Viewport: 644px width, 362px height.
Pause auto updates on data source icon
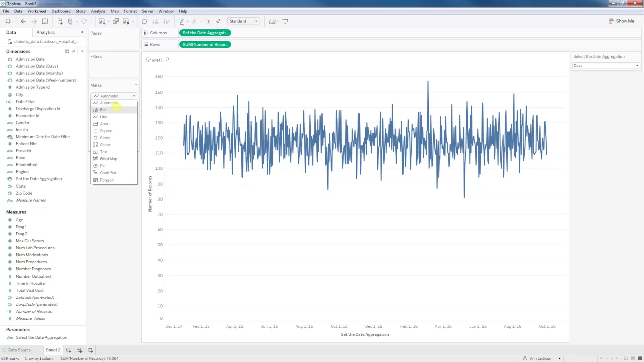coord(70,21)
